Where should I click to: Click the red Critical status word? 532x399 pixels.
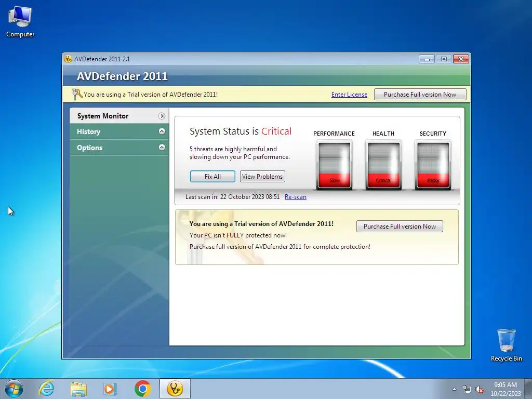coord(276,131)
